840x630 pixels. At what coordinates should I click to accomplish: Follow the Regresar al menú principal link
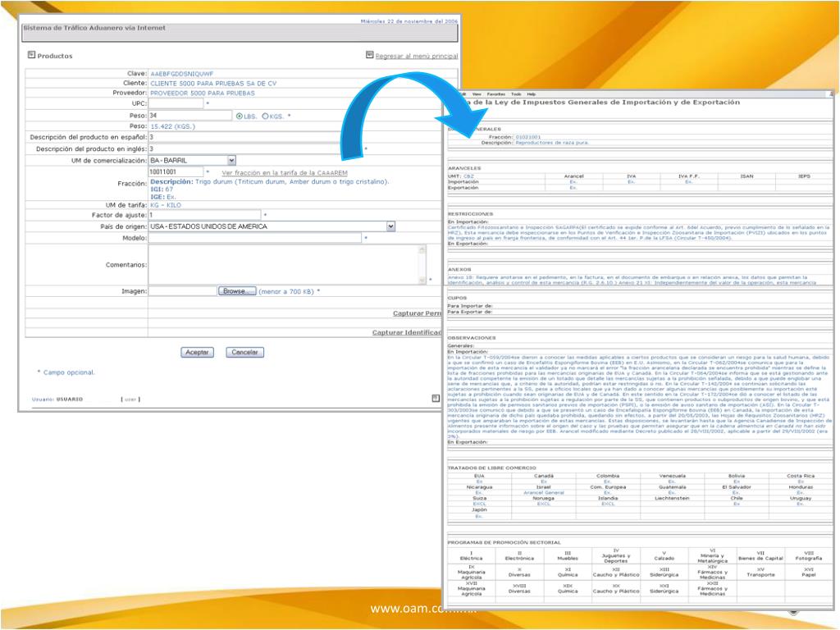pyautogui.click(x=416, y=56)
